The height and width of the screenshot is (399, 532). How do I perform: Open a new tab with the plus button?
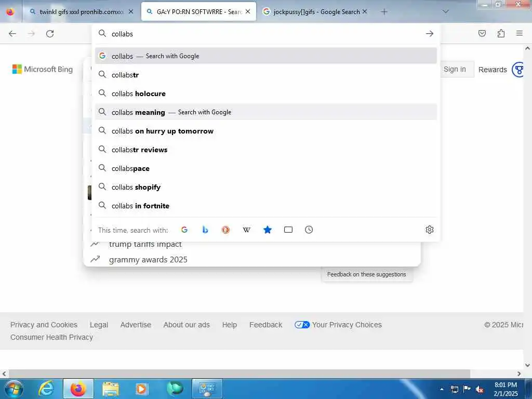pos(384,12)
